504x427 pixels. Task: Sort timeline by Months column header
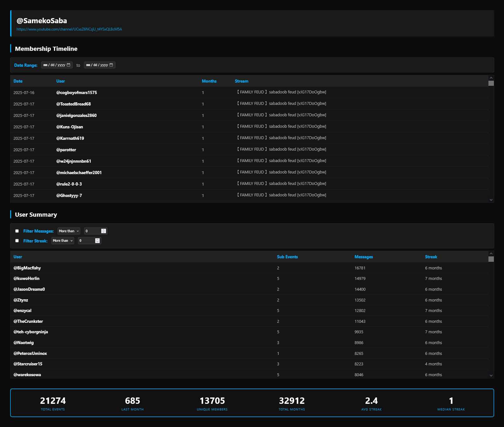pos(209,81)
